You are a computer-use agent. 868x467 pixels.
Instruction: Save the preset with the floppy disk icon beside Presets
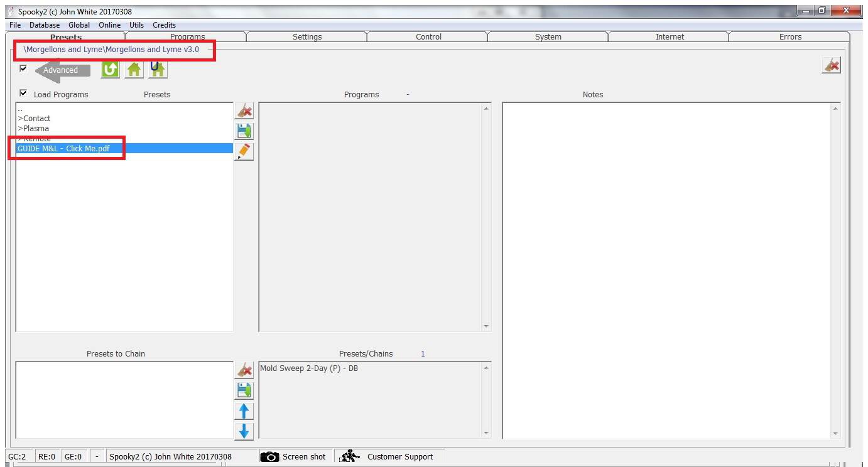244,131
